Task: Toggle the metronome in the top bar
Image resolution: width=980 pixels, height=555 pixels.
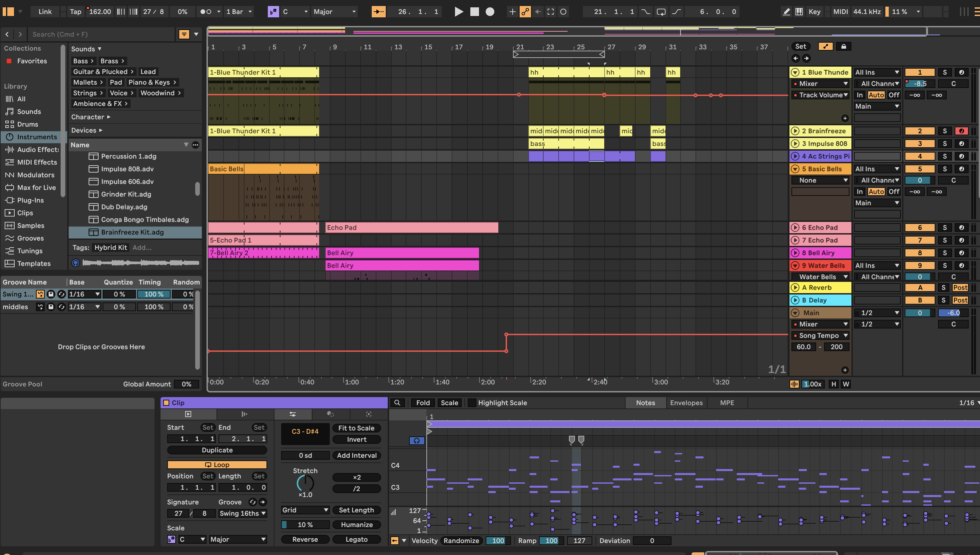Action: coord(206,12)
